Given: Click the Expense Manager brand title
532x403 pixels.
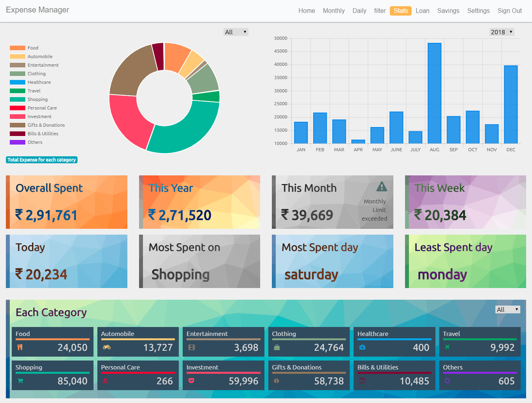Looking at the screenshot, I should (37, 10).
